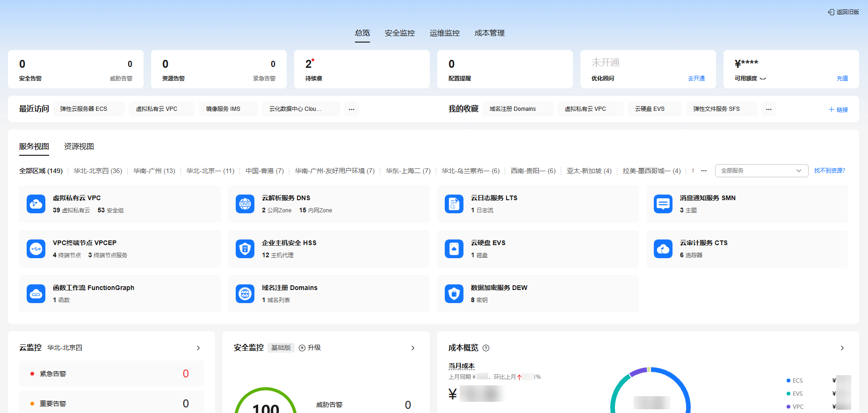Click 15 内网Zone count

(316, 210)
